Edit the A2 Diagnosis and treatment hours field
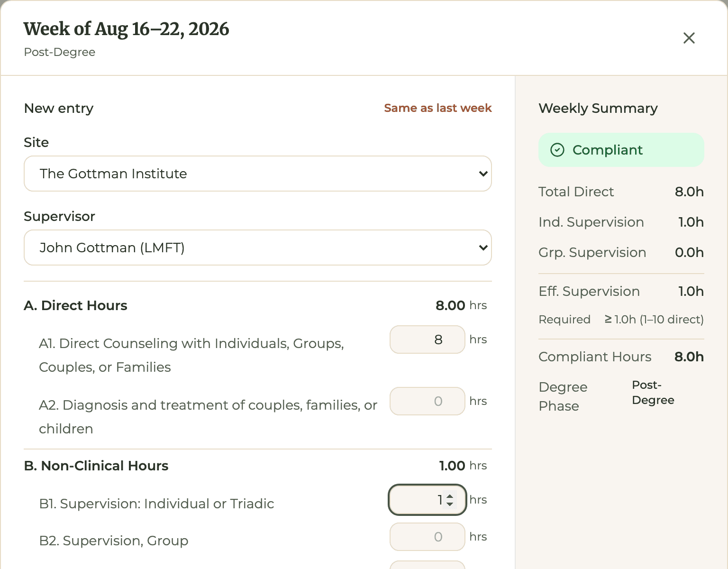 [427, 401]
